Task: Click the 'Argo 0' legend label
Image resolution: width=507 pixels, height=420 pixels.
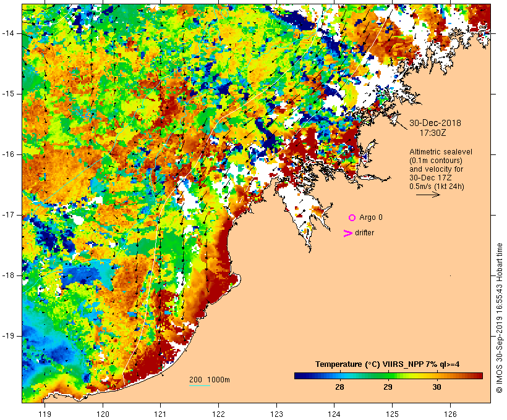Action: 371,217
